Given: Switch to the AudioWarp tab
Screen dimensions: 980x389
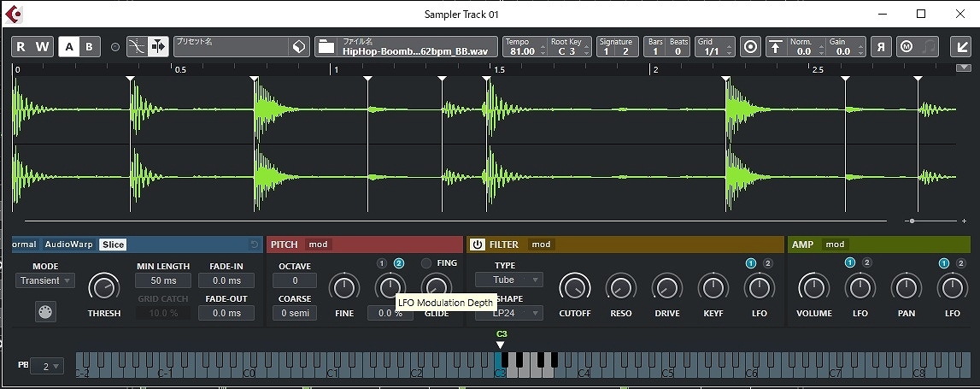Looking at the screenshot, I should [x=69, y=245].
